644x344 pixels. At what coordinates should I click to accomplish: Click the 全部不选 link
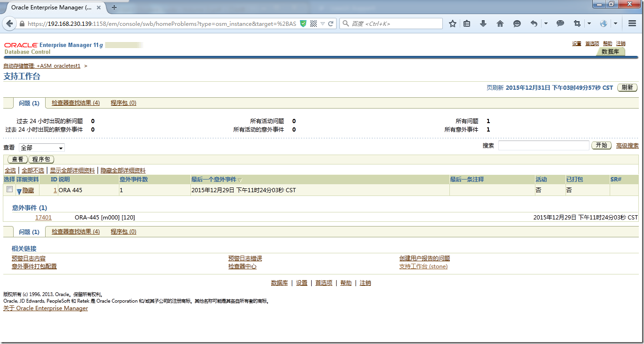pyautogui.click(x=33, y=171)
